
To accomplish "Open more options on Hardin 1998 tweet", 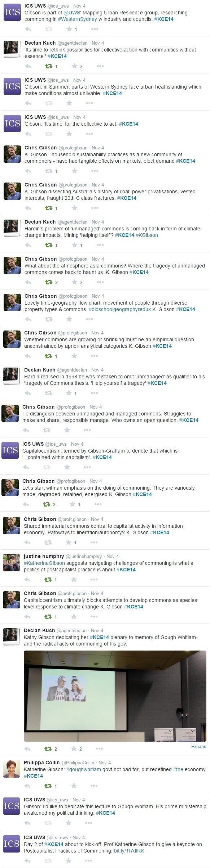I will click(94, 392).
